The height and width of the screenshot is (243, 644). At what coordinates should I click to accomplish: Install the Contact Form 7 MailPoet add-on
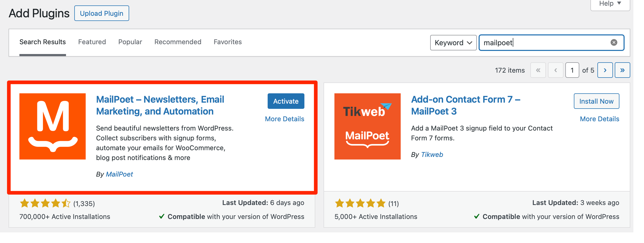(596, 101)
